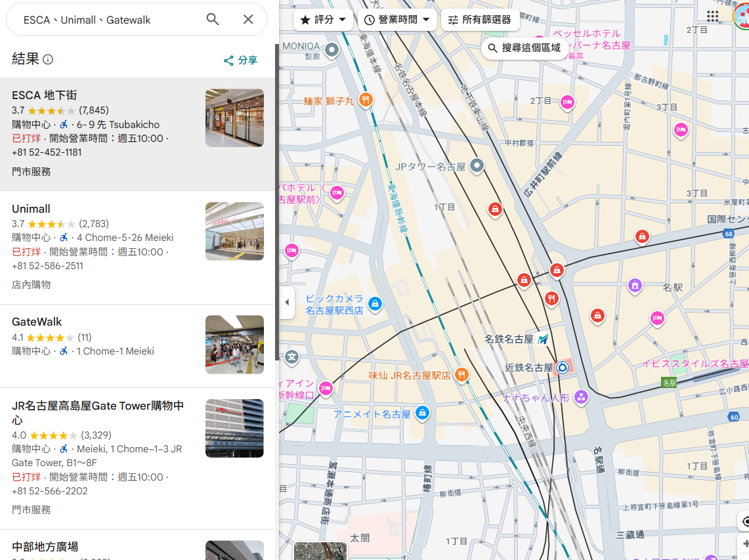
Task: Expand the 營業時間 hours dropdown
Action: click(397, 20)
